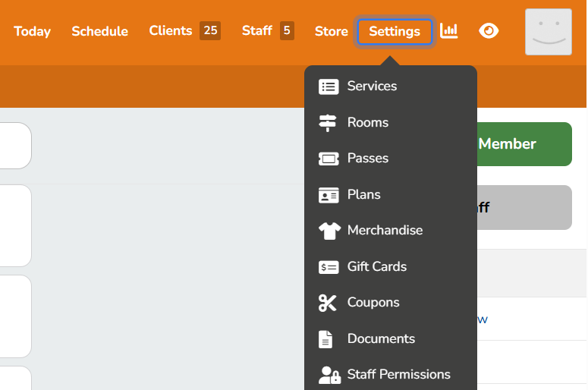Collapse the Settings dropdown menu
Viewport: 588px width, 390px height.
pyautogui.click(x=395, y=32)
